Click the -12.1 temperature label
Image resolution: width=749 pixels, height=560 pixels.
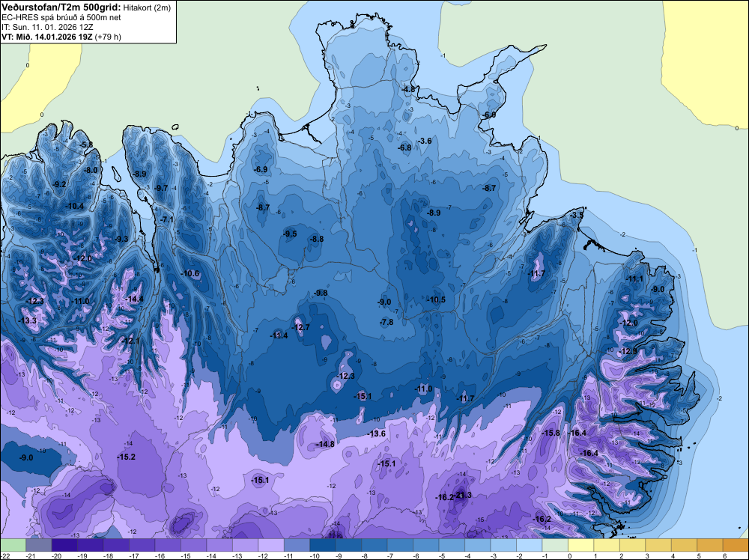tap(131, 341)
